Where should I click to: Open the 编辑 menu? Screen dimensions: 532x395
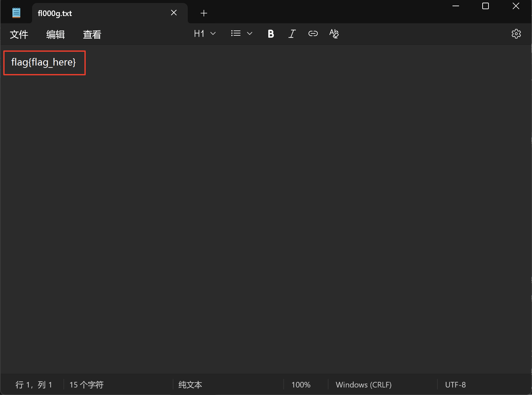pyautogui.click(x=56, y=34)
